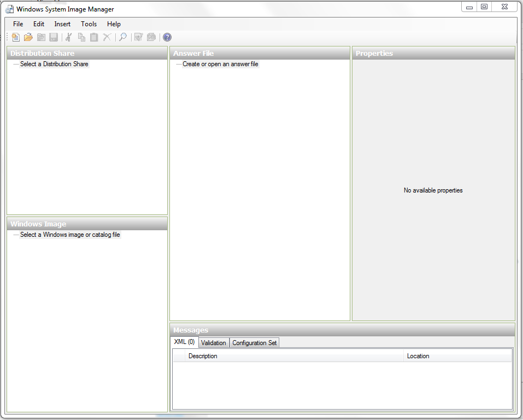Click the Answer File pane header

point(260,54)
